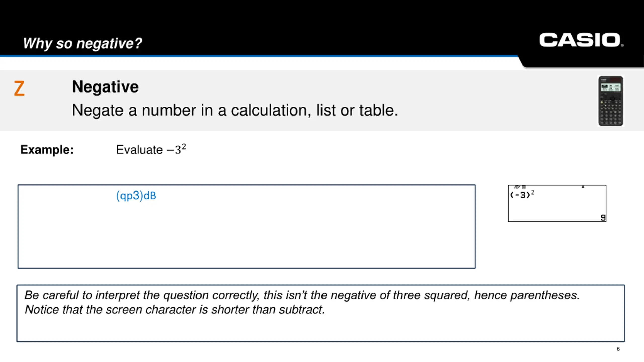Click the calculator screen display box
Viewport: 644px width, 362px height.
557,203
